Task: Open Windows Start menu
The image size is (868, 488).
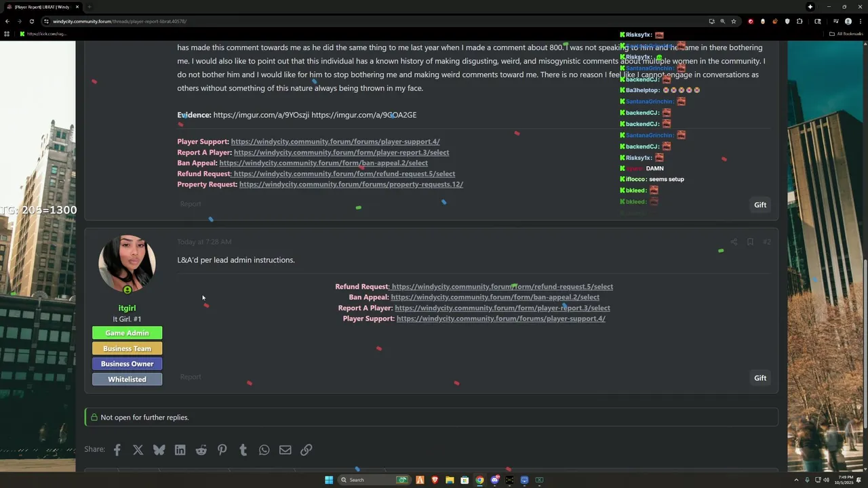Action: click(329, 480)
